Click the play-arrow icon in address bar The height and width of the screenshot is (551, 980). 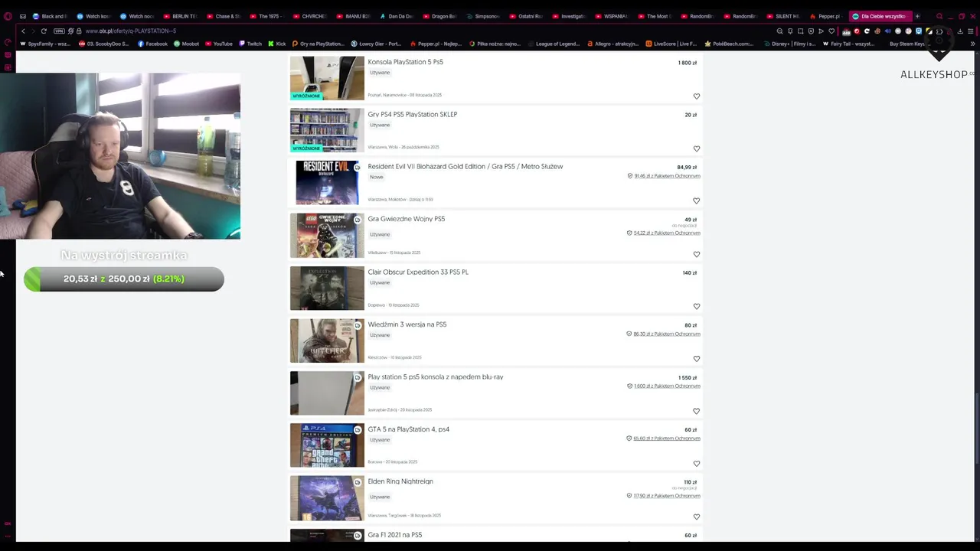pos(821,31)
